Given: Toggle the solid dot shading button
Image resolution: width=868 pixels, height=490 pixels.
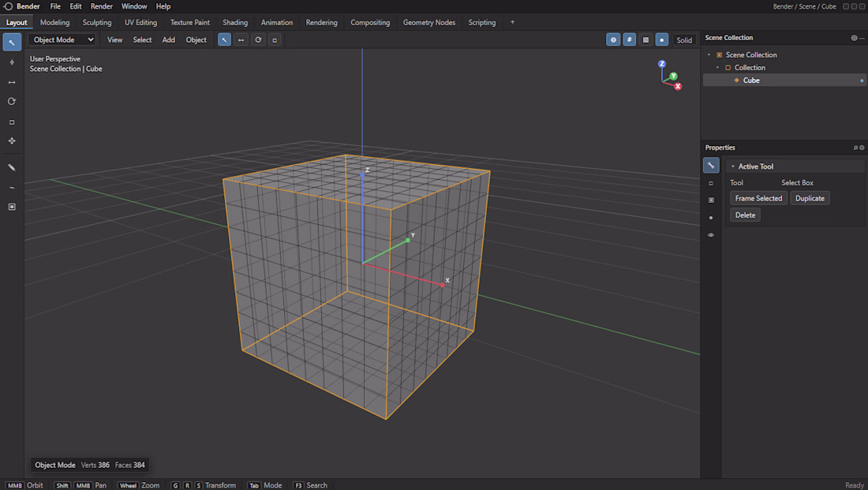Looking at the screenshot, I should point(661,40).
